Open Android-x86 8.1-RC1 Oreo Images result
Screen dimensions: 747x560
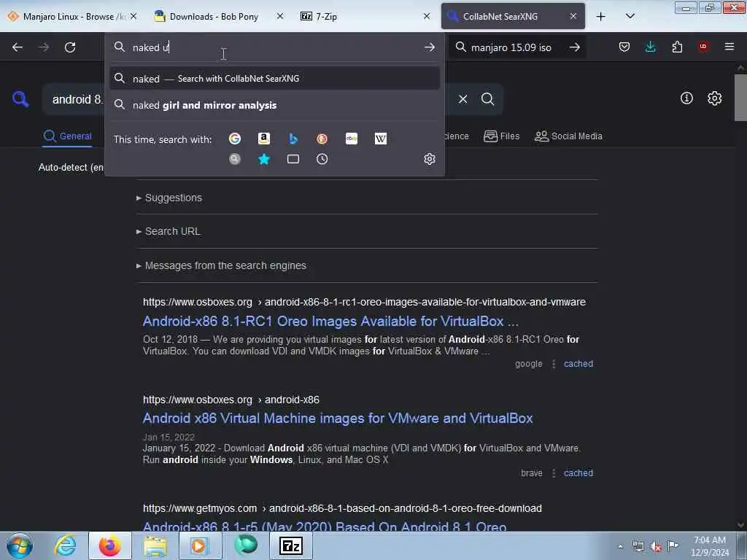[330, 322]
